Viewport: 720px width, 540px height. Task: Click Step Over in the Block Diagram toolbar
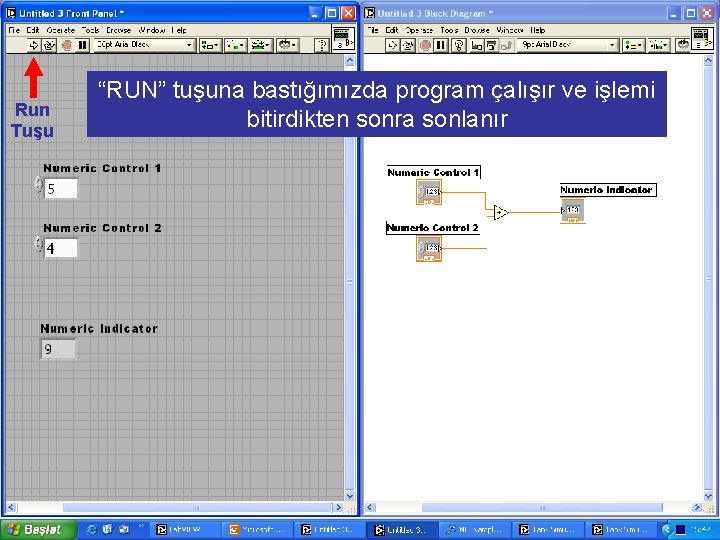(491, 45)
